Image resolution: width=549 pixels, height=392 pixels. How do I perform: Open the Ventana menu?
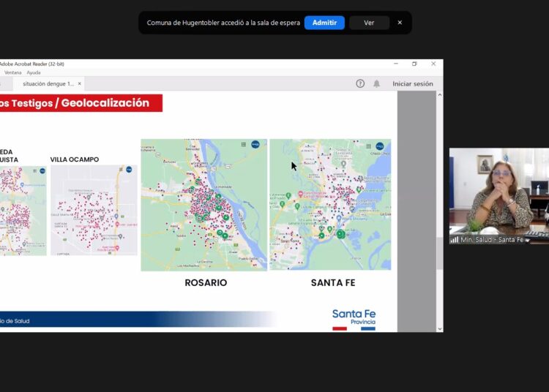[x=13, y=72]
